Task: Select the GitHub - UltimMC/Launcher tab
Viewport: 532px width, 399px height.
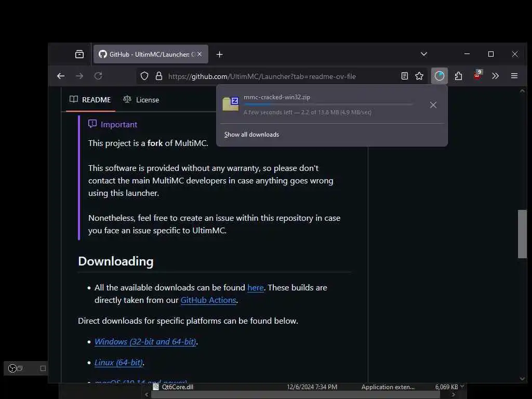Action: (151, 54)
